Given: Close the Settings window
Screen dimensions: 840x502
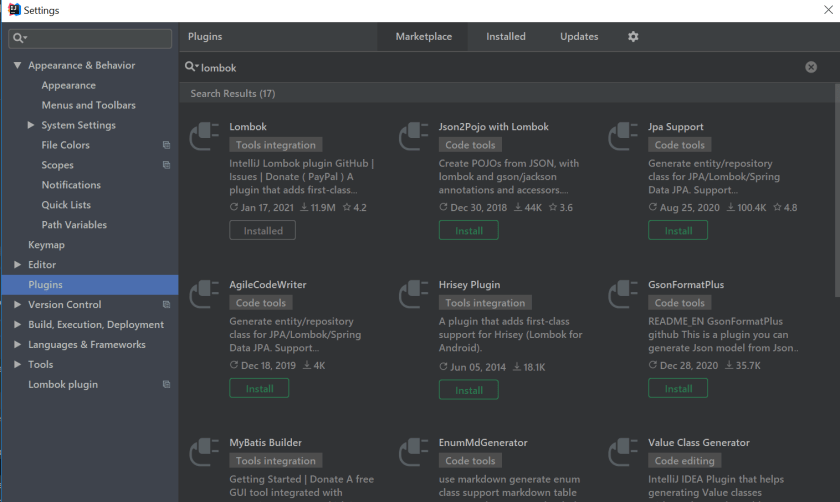Looking at the screenshot, I should point(828,10).
